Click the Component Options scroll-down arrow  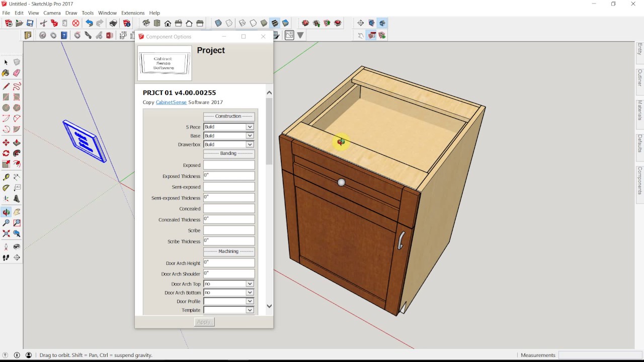click(x=269, y=306)
